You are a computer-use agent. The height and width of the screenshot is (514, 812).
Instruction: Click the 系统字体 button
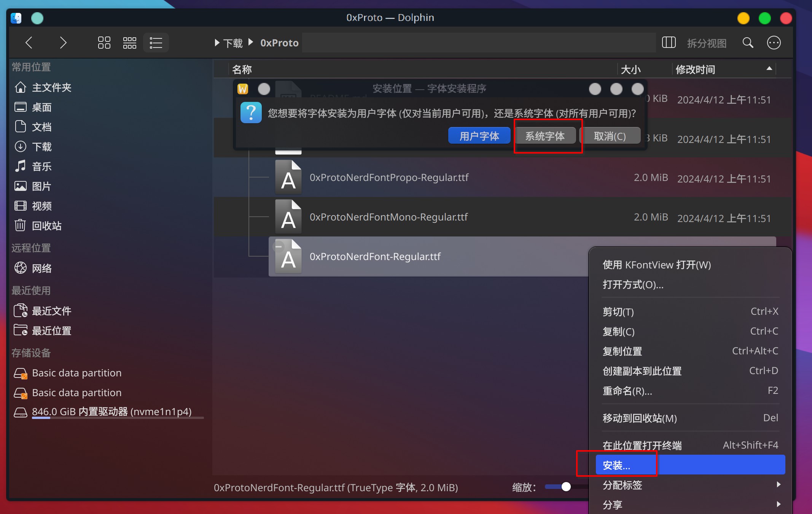point(545,136)
